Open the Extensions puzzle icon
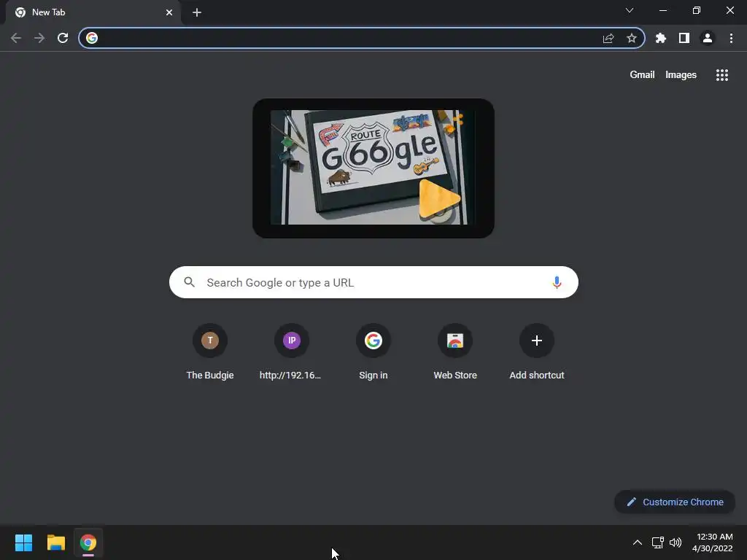 [x=661, y=38]
